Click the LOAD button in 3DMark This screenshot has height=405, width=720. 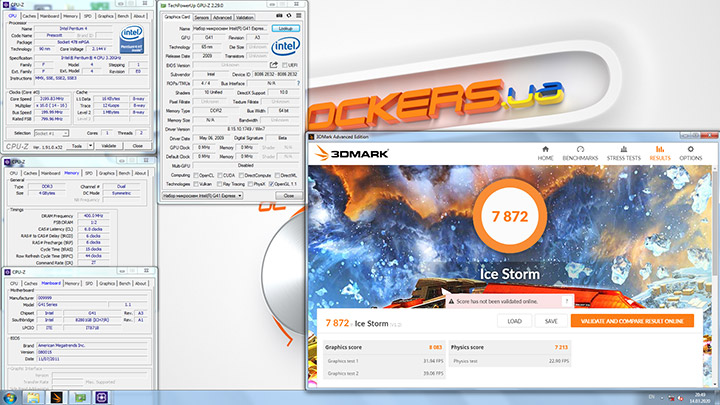point(514,321)
